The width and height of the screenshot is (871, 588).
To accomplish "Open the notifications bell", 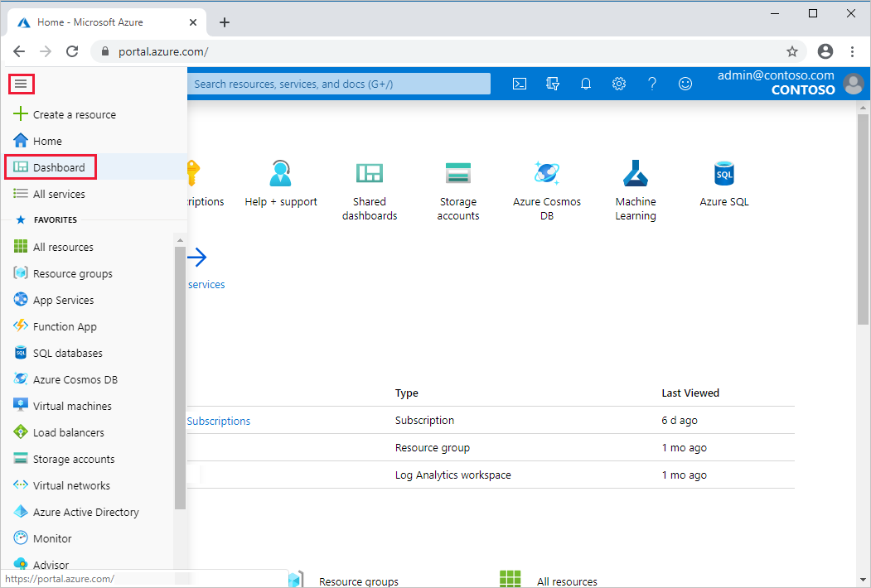I will tap(586, 83).
